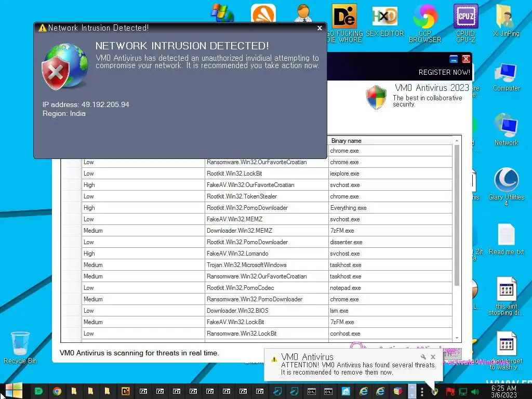Open notification options wrench in VM0 balloon
This screenshot has width=532, height=399.
point(423,357)
